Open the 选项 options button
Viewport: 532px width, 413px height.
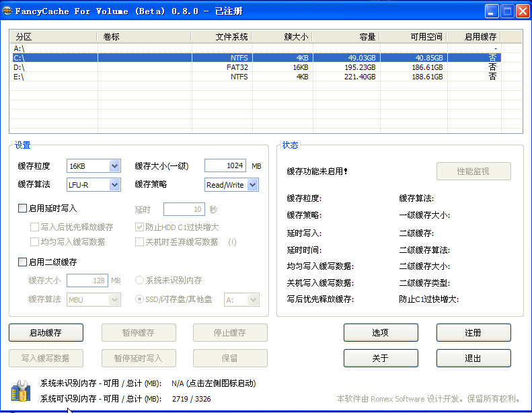(x=381, y=332)
